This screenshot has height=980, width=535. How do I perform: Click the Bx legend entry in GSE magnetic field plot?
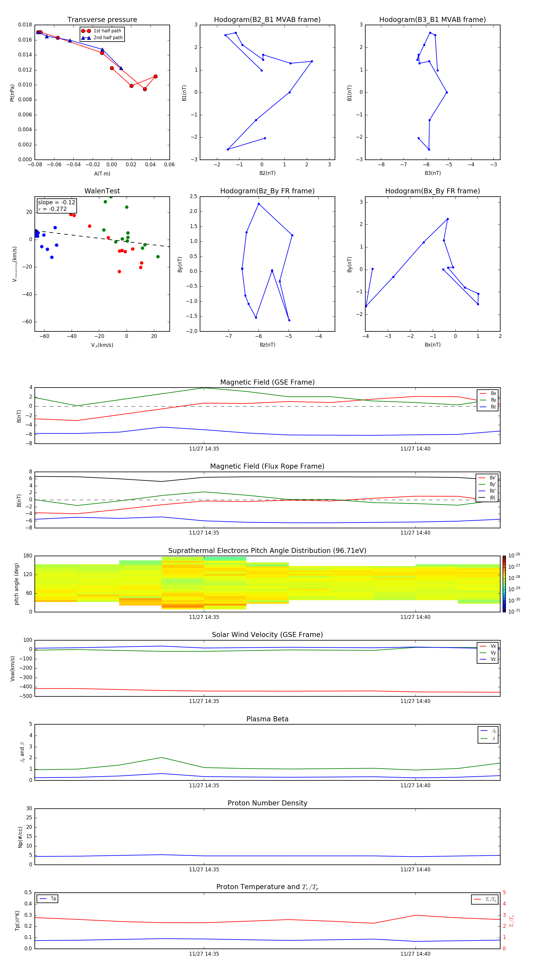488,393
